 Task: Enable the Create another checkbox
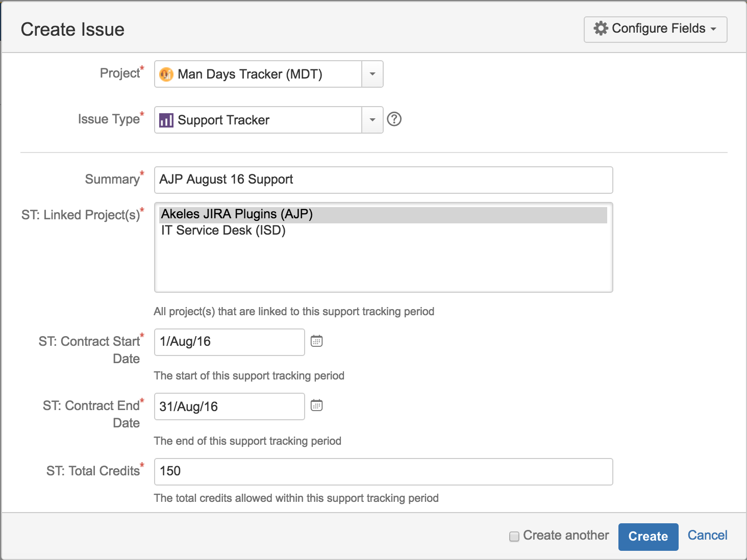tap(514, 536)
